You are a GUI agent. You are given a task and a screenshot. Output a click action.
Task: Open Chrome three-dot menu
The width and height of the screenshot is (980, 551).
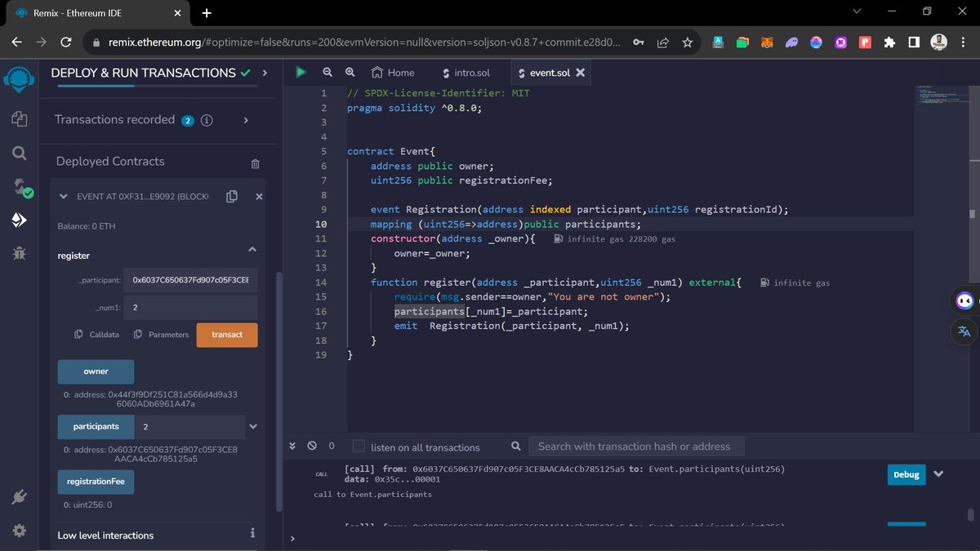coord(963,42)
